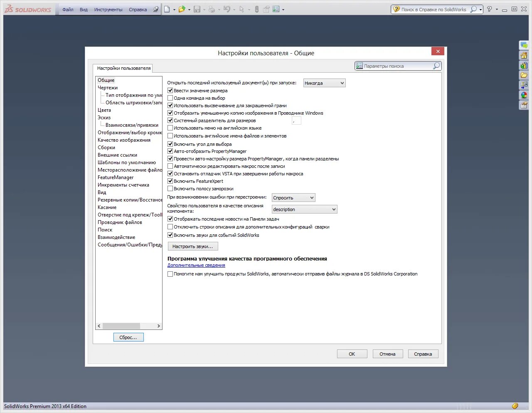Open the Appearances color ball tab
Image resolution: width=532 pixels, height=413 pixels.
coord(524,95)
